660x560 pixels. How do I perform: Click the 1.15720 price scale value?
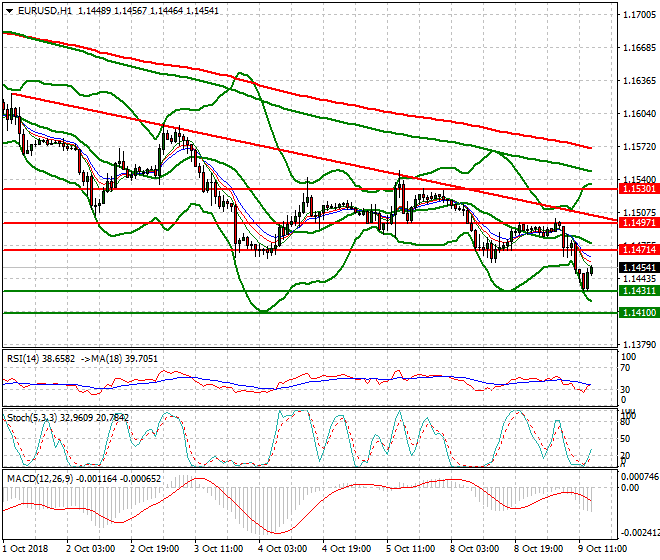coord(639,147)
